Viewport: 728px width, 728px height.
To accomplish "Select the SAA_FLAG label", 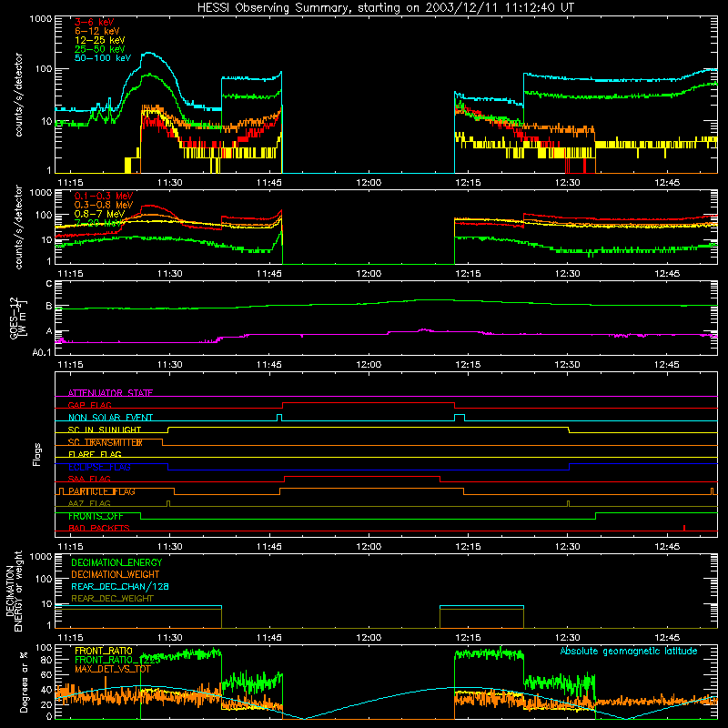I will coord(89,479).
